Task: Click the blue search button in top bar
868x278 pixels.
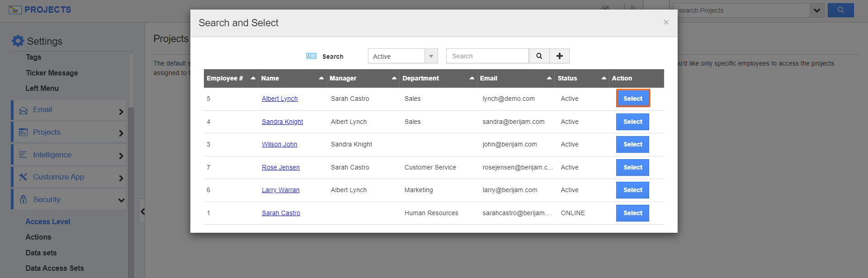Action: click(x=840, y=10)
